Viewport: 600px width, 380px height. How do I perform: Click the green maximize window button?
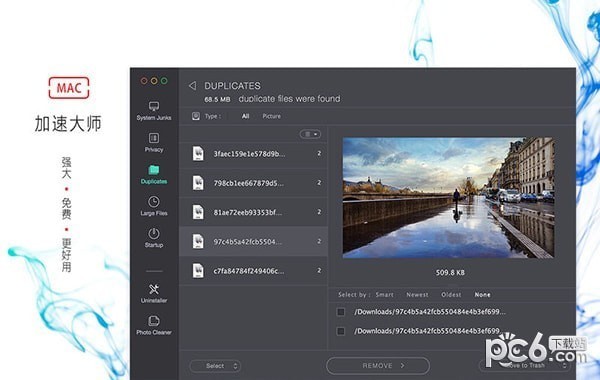(x=164, y=81)
